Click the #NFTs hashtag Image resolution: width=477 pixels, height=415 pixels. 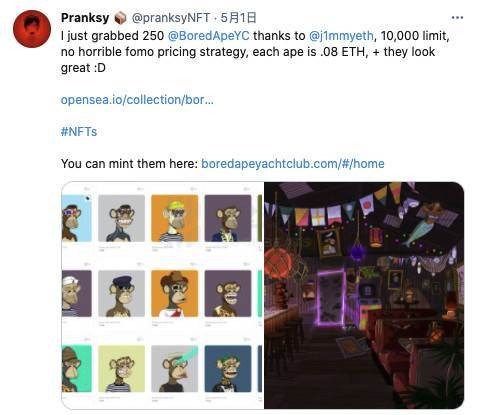tap(79, 132)
